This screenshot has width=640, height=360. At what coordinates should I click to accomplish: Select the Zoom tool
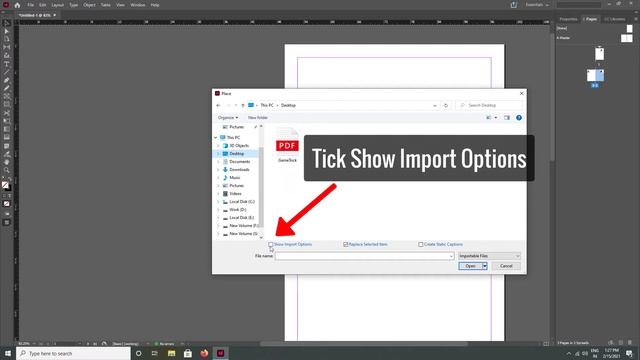[x=7, y=171]
